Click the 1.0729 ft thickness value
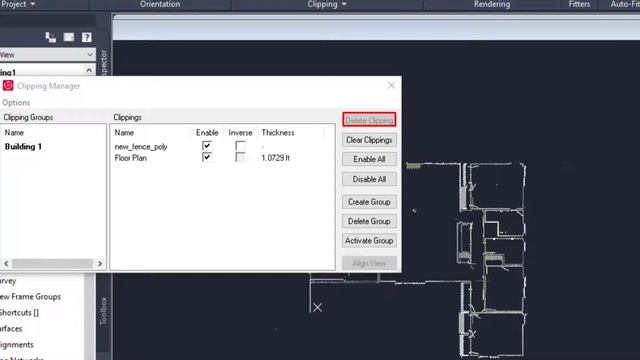The image size is (640, 360). 276,158
